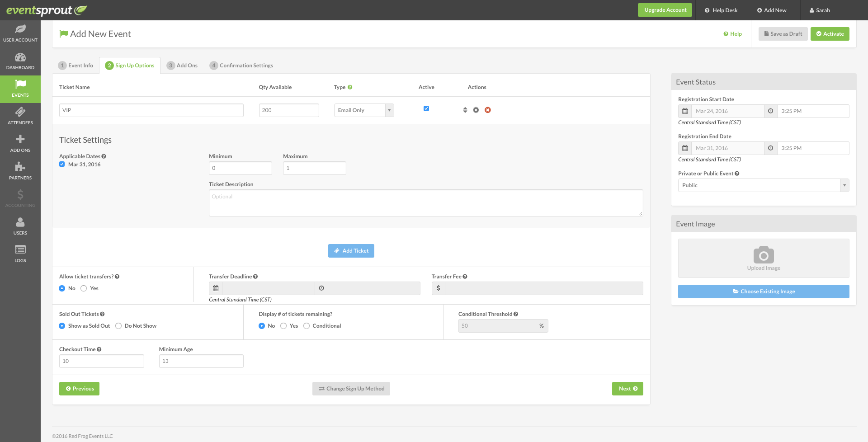Click Registration End time clock icon

[771, 148]
